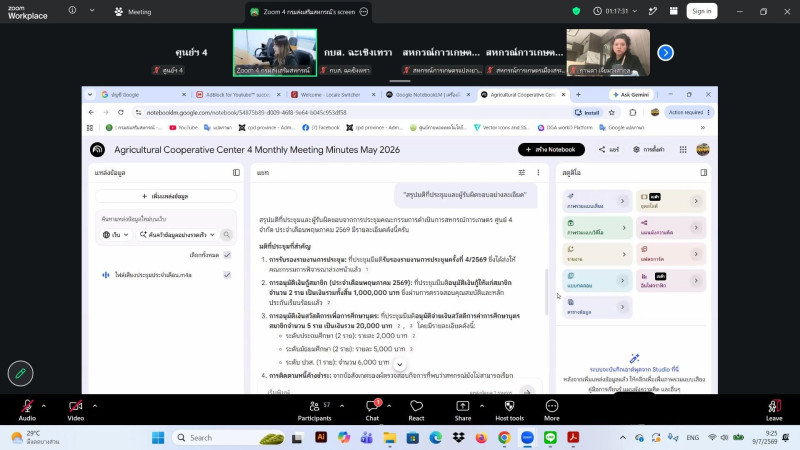Open Zoom More options
Image resolution: width=800 pixels, height=450 pixels.
[x=552, y=410]
